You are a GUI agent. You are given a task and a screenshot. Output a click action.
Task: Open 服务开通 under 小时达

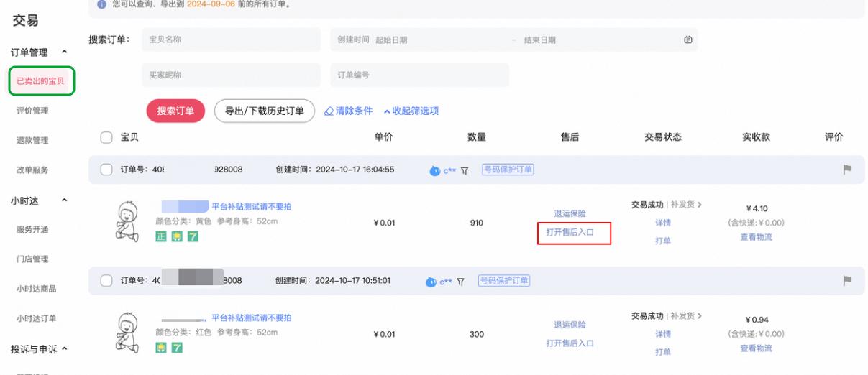[32, 229]
